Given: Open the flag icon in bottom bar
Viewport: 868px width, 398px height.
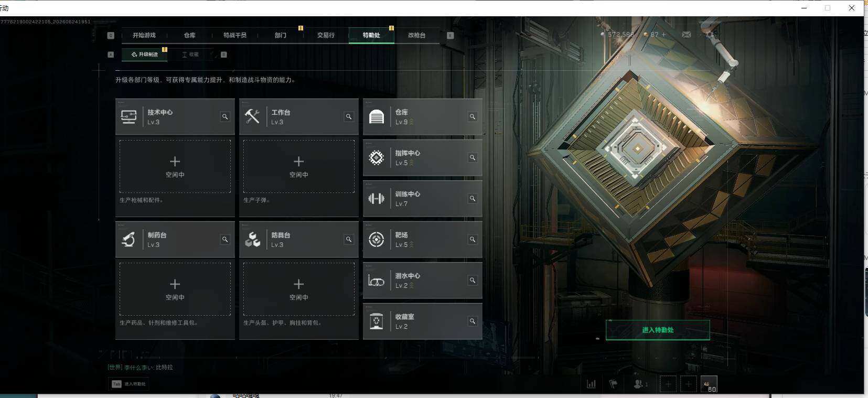Looking at the screenshot, I should coord(613,384).
